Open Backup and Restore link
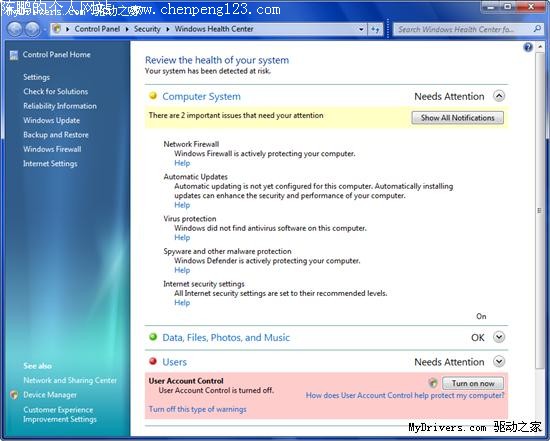 (x=56, y=135)
